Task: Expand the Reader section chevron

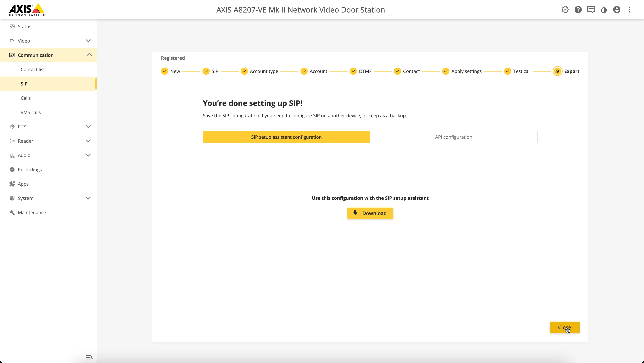Action: 88,141
